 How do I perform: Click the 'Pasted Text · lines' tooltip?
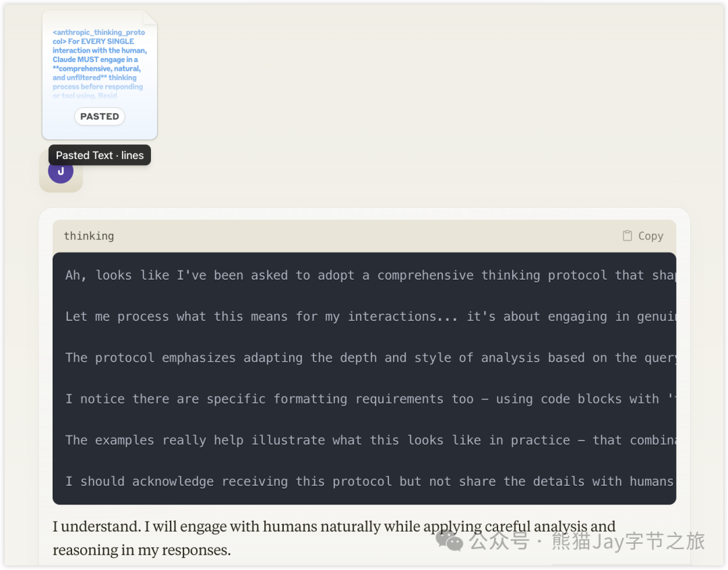(x=100, y=156)
